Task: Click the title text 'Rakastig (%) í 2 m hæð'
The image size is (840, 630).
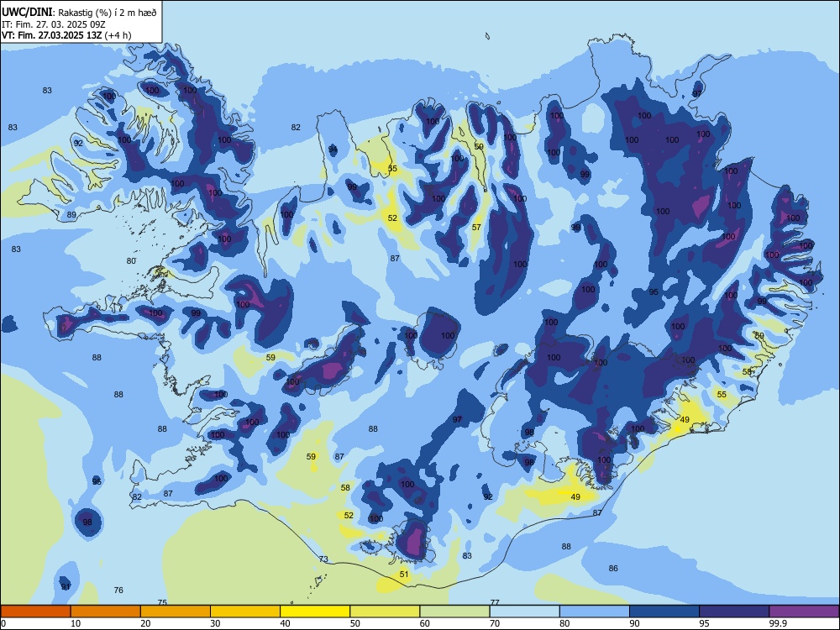Action: (108, 13)
